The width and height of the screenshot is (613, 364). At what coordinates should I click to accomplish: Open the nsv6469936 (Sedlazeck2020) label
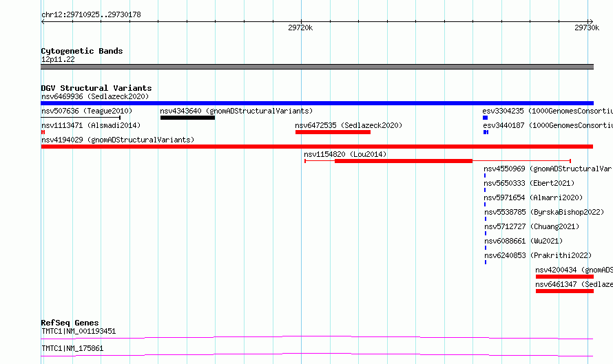point(95,96)
